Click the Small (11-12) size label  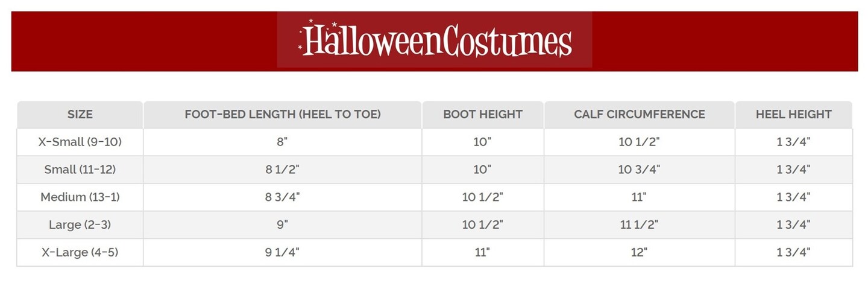coord(80,170)
